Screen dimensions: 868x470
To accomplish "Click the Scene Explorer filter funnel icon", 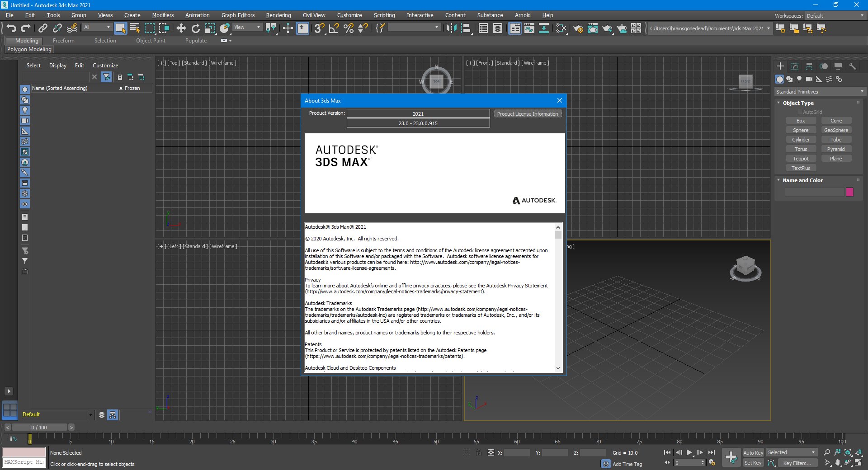I will 106,77.
